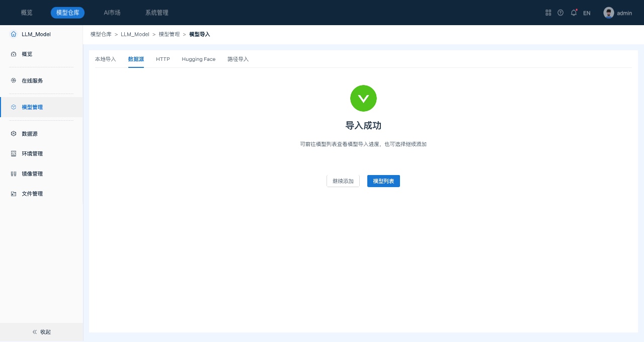Collapse the sidebar using 收起
Viewport: 644px width, 342px height.
41,332
